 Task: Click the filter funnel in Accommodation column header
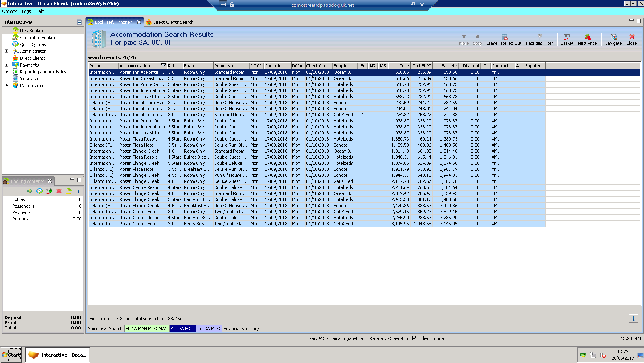tap(163, 66)
